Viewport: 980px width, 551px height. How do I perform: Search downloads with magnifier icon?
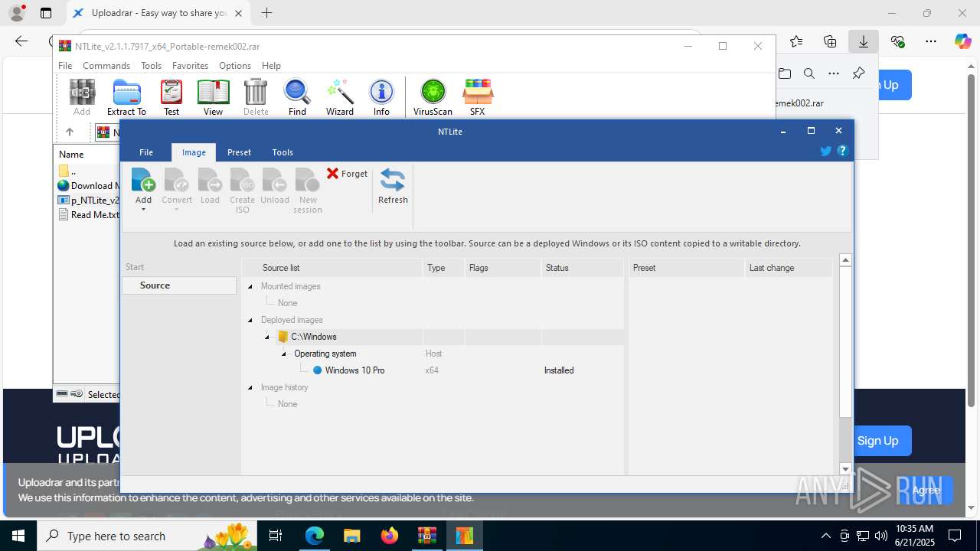click(x=809, y=73)
